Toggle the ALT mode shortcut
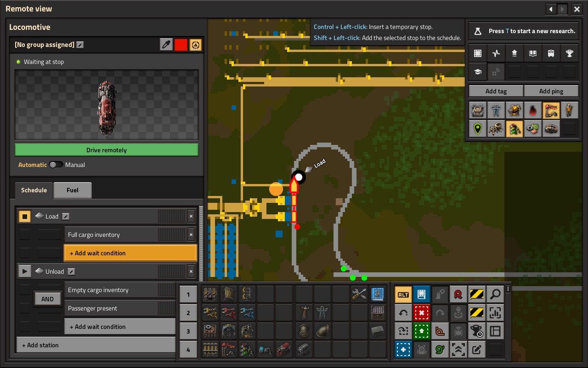Image resolution: width=588 pixels, height=368 pixels. (x=403, y=294)
